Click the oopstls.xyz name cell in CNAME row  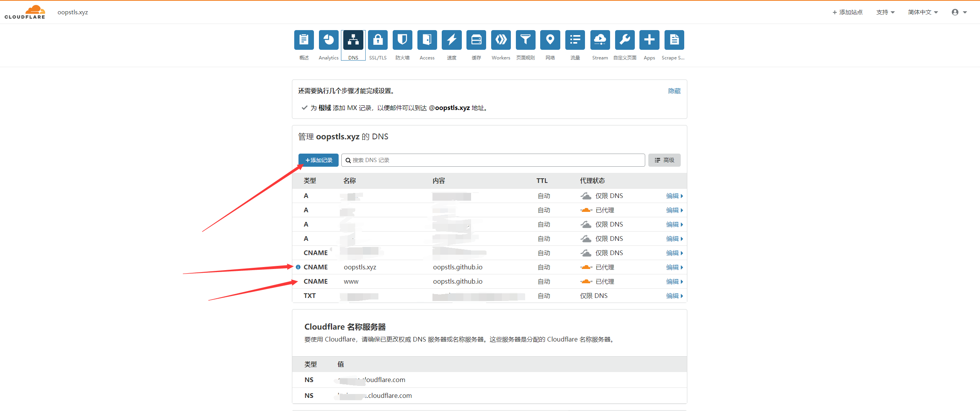pos(360,267)
